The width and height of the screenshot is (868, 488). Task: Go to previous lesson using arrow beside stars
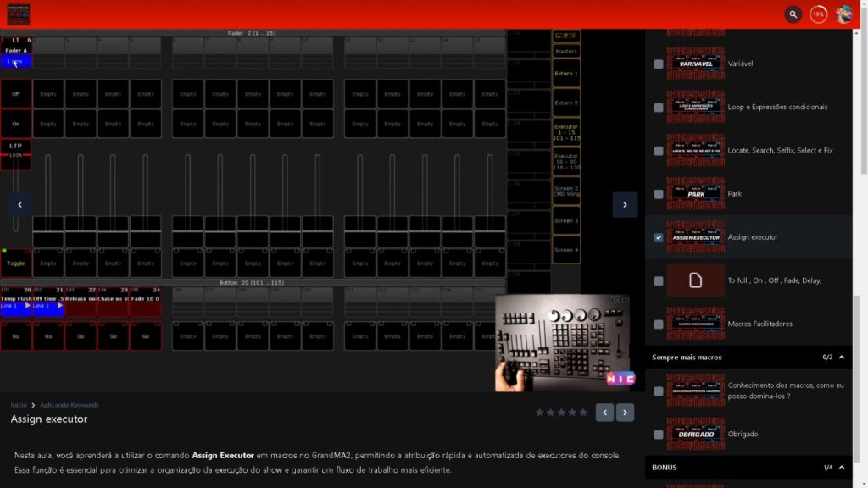604,413
